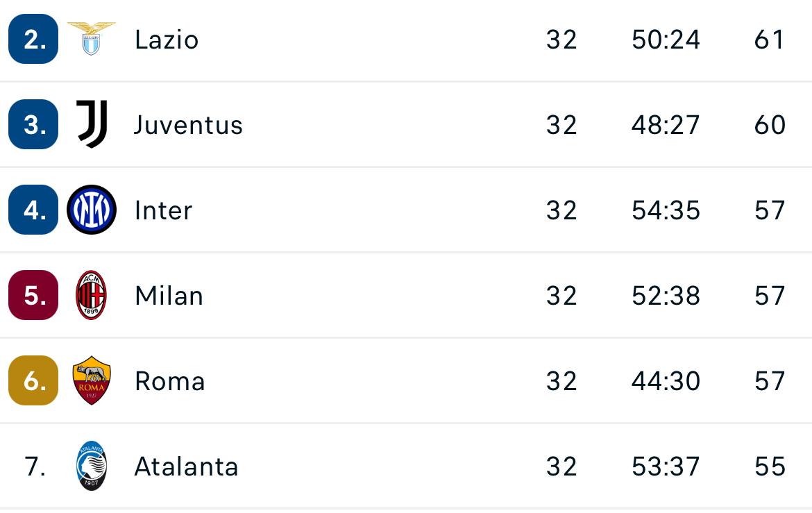Click Lazio's 61 points value
This screenshot has width=812, height=513.
[x=769, y=40]
